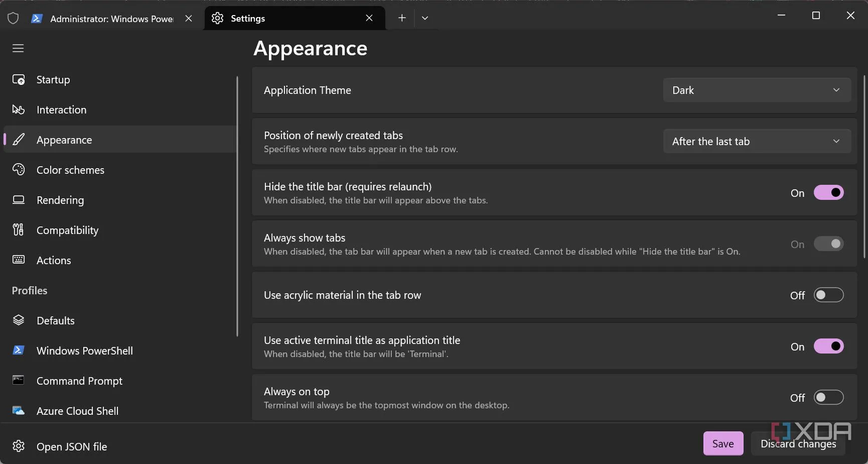
Task: Enable acrylic material in tab row
Action: (828, 295)
